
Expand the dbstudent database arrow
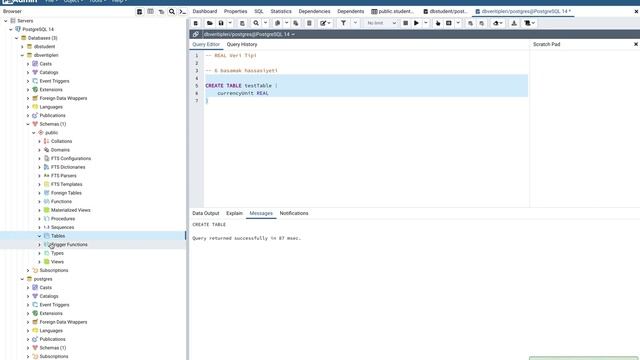point(22,47)
